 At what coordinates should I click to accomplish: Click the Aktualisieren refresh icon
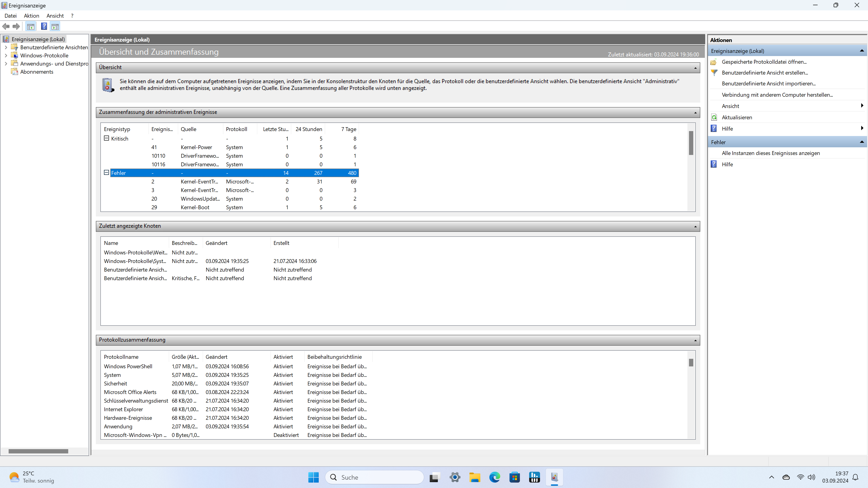click(x=714, y=117)
